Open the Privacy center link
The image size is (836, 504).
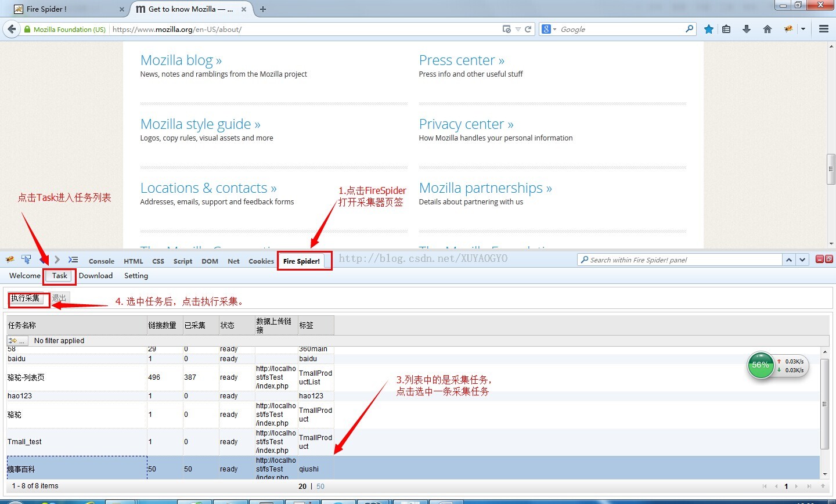(x=466, y=124)
